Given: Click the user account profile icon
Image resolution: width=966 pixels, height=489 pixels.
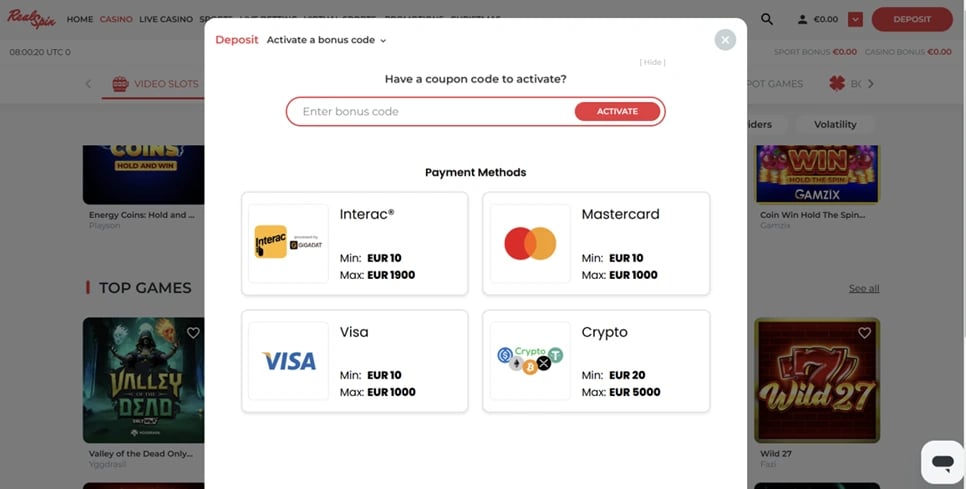Looking at the screenshot, I should click(x=802, y=19).
